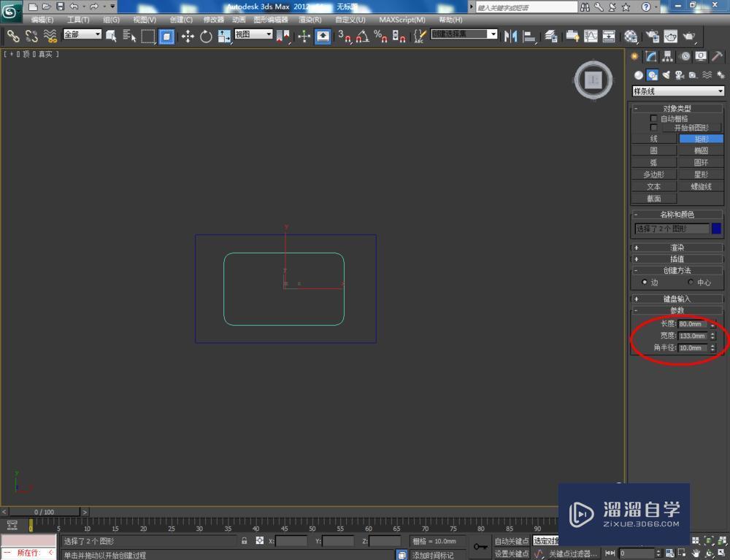Select the Select and Rotate tool
Image resolution: width=730 pixels, height=560 pixels.
click(x=204, y=35)
